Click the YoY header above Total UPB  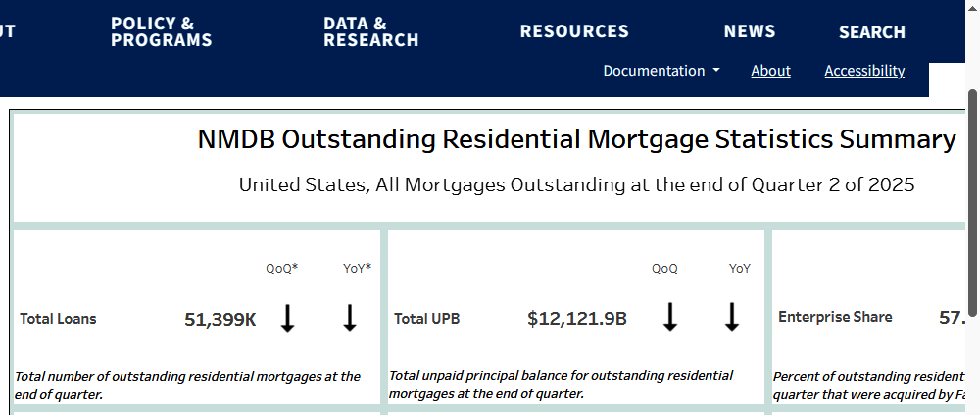[x=740, y=268]
